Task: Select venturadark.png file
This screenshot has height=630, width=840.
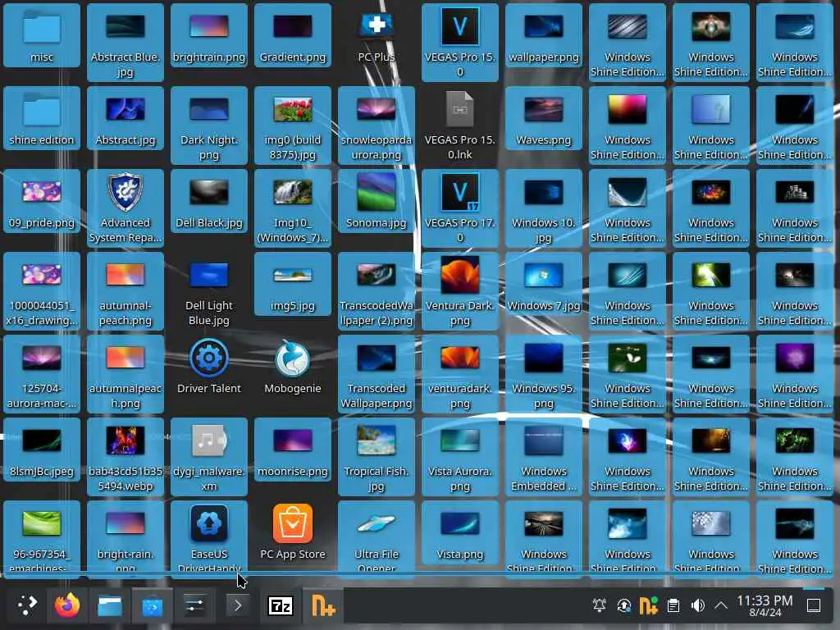Action: tap(459, 373)
